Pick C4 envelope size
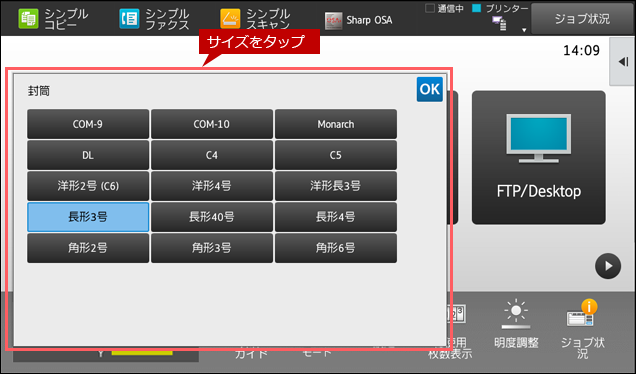This screenshot has width=636, height=374. [212, 155]
